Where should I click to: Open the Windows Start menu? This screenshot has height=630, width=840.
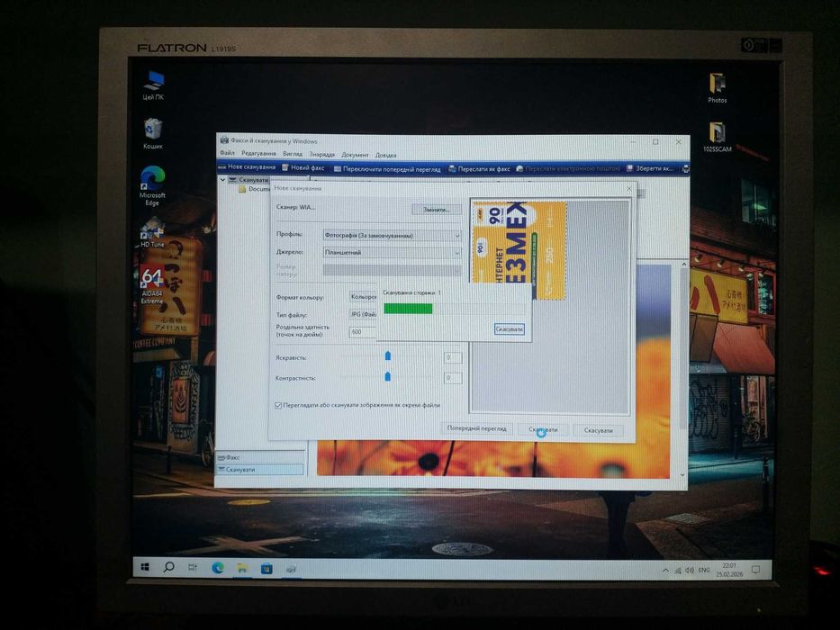145,567
